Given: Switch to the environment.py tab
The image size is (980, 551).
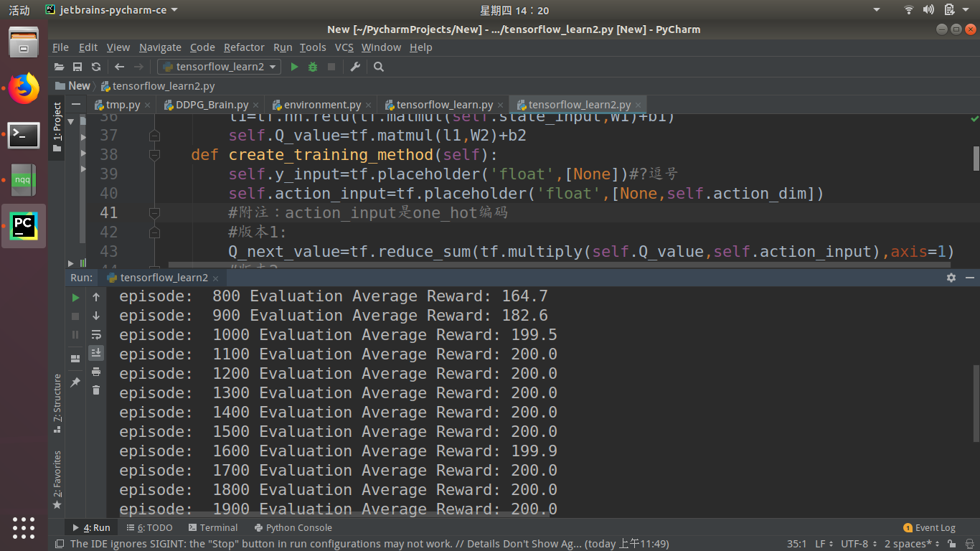Looking at the screenshot, I should tap(322, 105).
